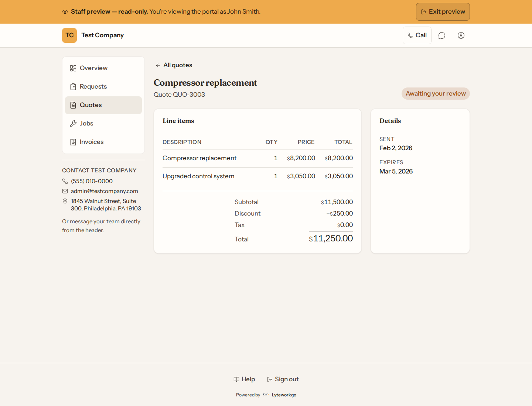Open the messages chat bubble icon
532x406 pixels.
441,35
